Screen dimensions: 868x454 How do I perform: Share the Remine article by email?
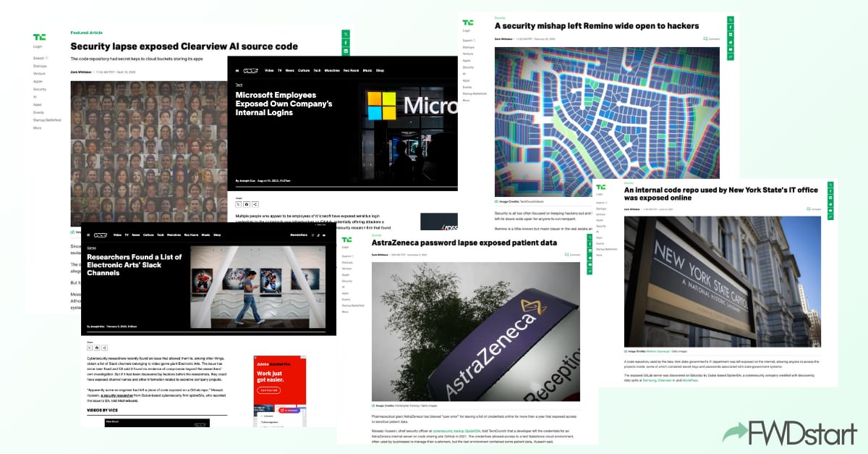(731, 49)
